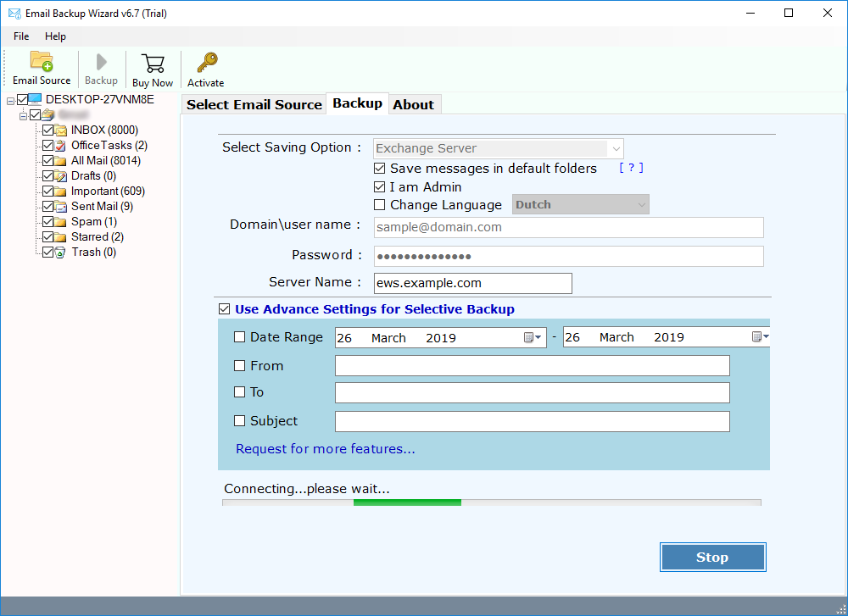Click the Spam folder icon
848x616 pixels.
(60, 221)
